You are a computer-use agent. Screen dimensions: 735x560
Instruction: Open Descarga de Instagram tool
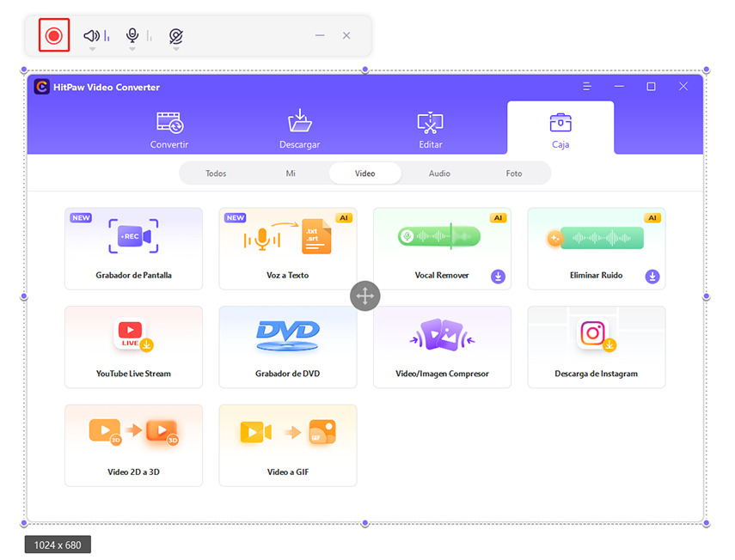pos(597,347)
